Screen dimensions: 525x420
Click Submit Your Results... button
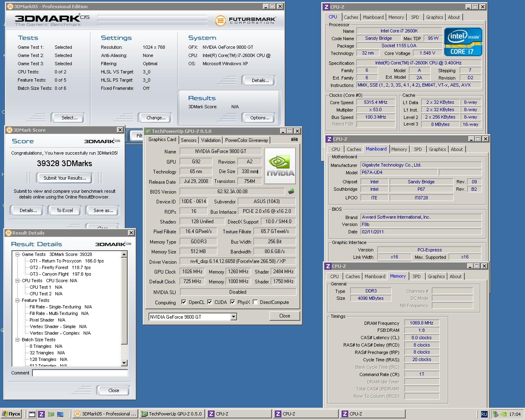[x=64, y=178]
